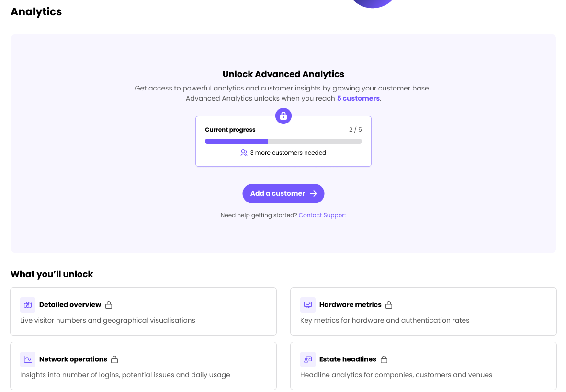Screen dimensions: 566x392
Task: Click the arrow inside Add a customer button
Action: click(x=313, y=194)
